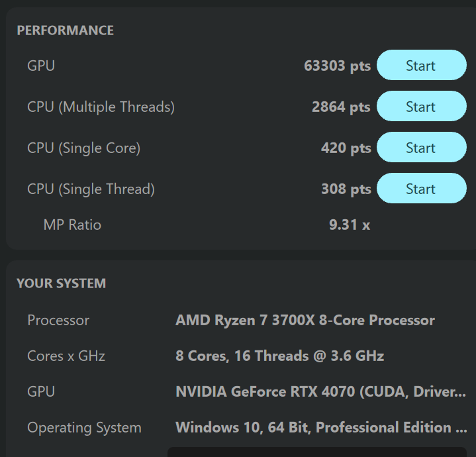Click the 2864 pts multi-thread score
This screenshot has width=476, height=457.
tap(341, 107)
